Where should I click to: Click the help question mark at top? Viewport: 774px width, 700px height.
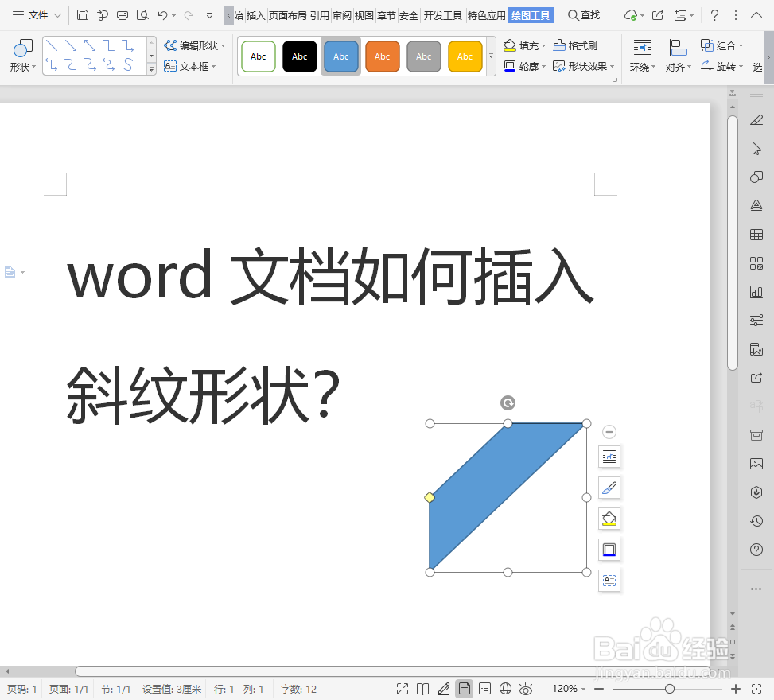[714, 15]
